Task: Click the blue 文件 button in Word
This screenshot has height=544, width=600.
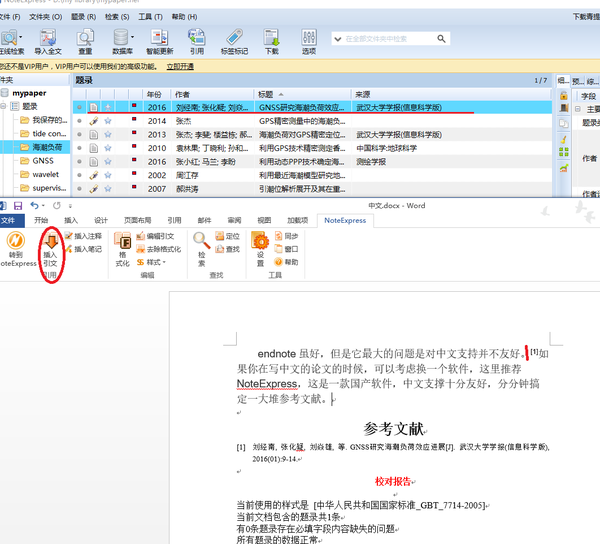Action: (x=11, y=220)
